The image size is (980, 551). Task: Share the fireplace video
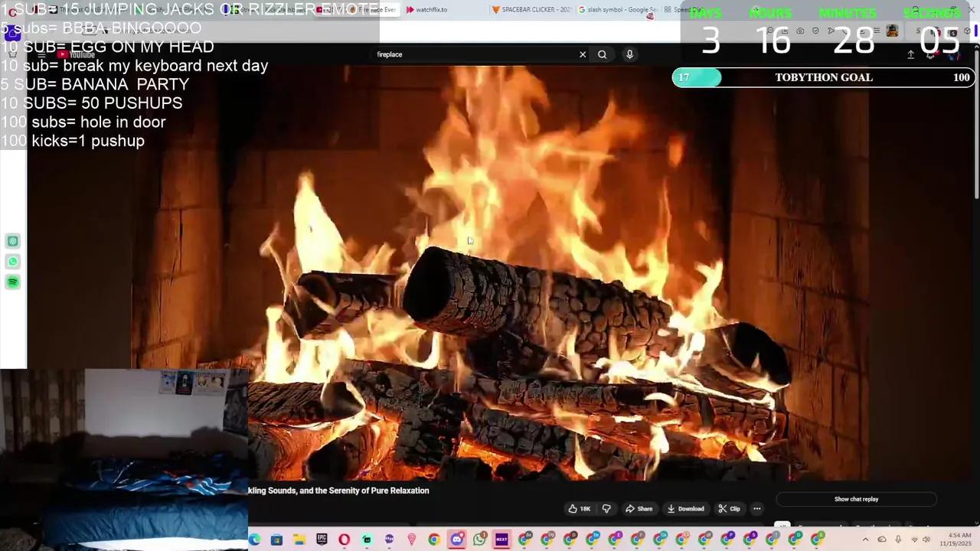639,509
